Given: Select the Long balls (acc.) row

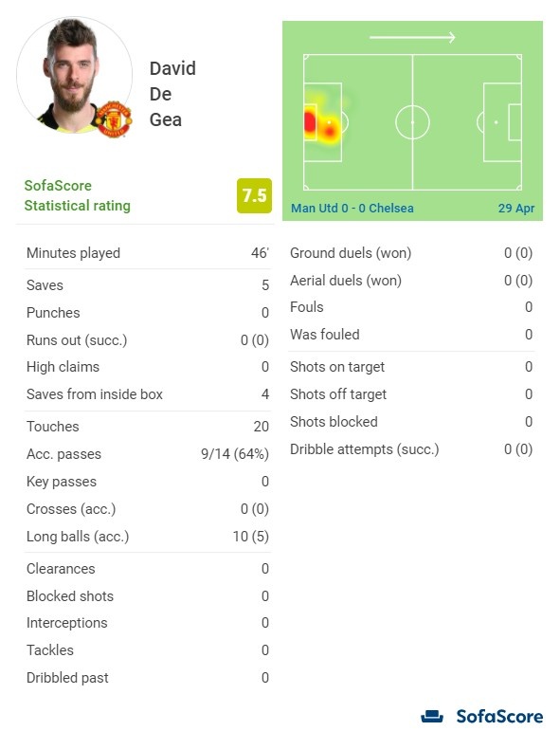Looking at the screenshot, I should [x=148, y=536].
